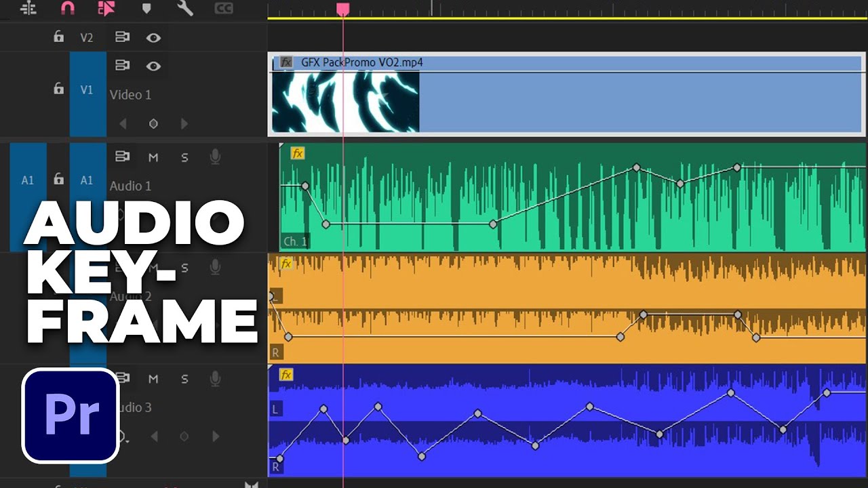Click the V1 track targeting button
The width and height of the screenshot is (868, 488).
point(87,90)
